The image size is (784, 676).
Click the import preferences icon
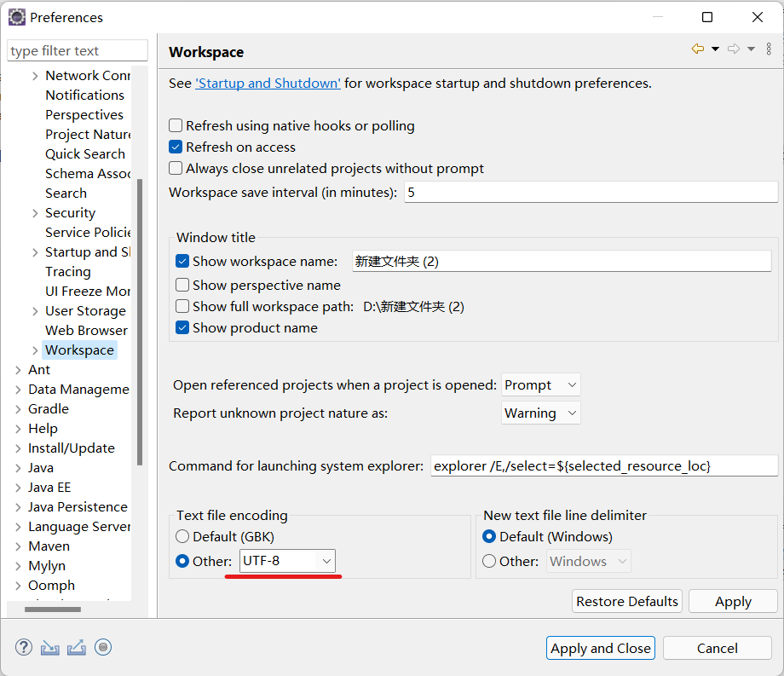50,648
